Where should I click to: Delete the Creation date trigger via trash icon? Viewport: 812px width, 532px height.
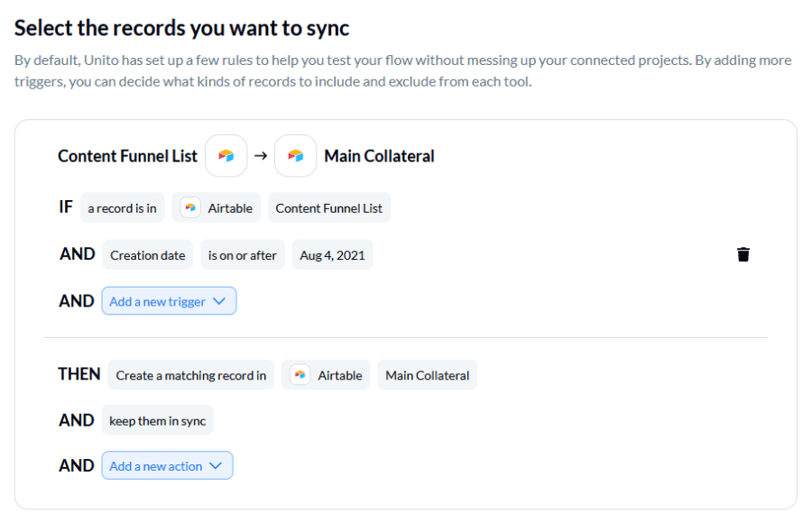pos(743,254)
